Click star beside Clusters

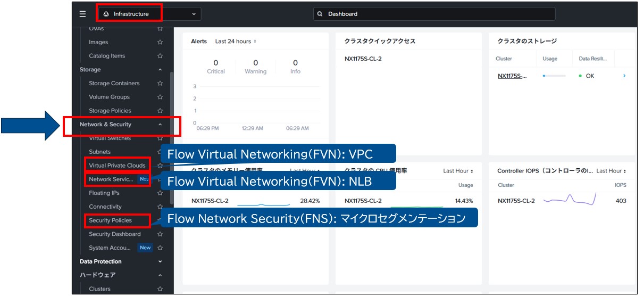(160, 289)
